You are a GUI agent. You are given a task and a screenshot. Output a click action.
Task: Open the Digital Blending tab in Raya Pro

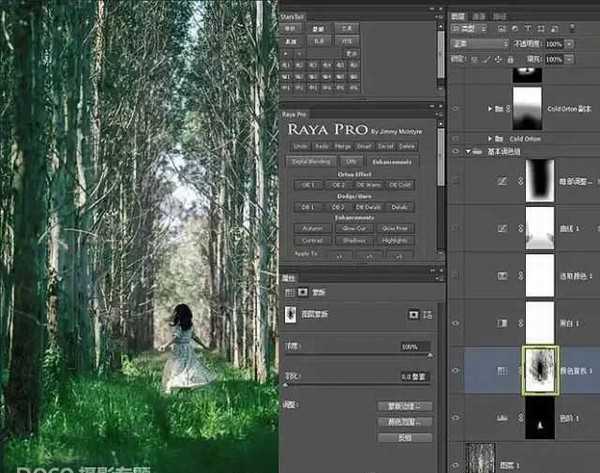312,160
